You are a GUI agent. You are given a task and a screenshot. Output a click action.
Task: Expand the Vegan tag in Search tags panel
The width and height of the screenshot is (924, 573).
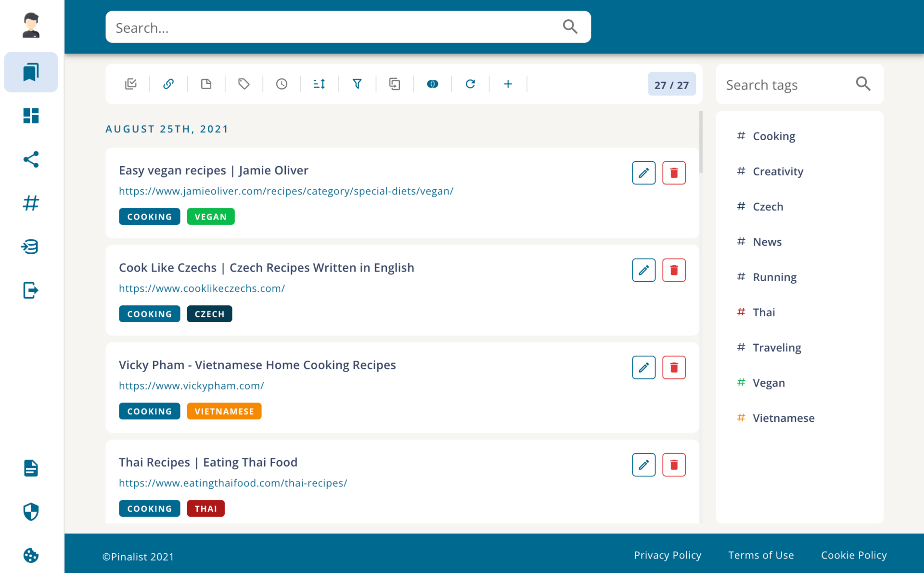tap(769, 382)
